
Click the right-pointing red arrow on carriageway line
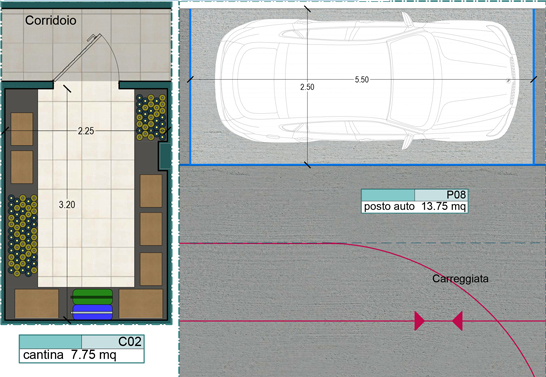coord(420,321)
